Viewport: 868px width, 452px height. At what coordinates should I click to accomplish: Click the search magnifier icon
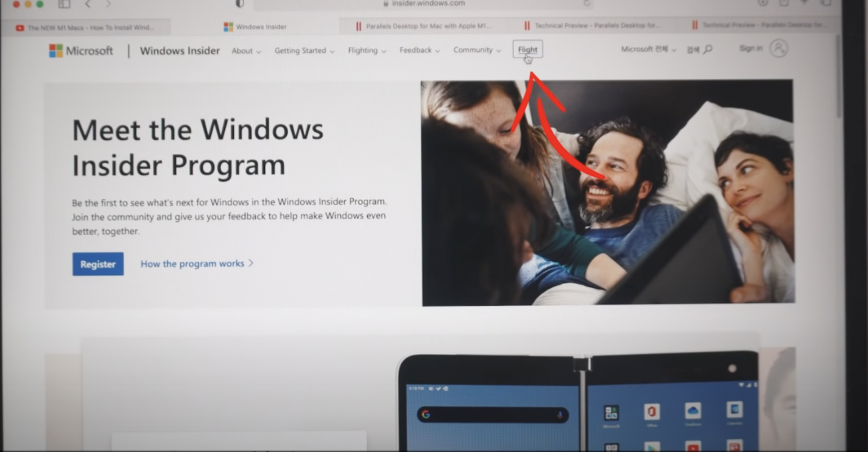coord(708,49)
